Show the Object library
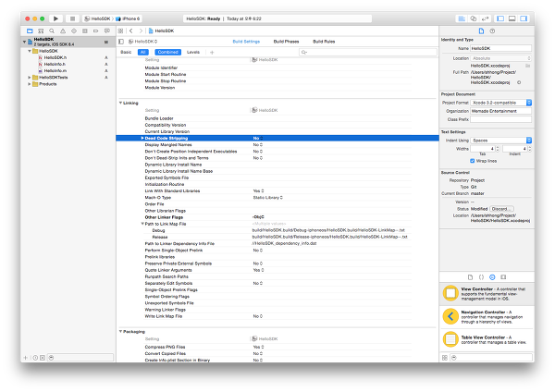 492,277
